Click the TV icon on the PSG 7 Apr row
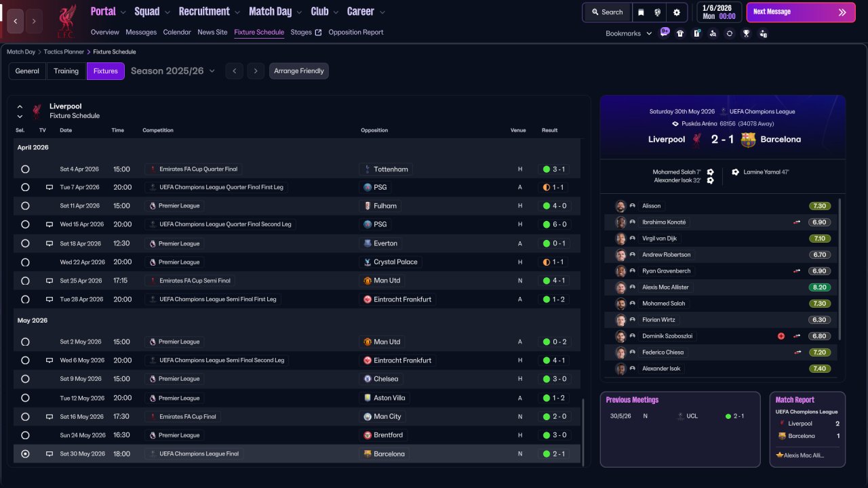Image resolution: width=868 pixels, height=488 pixels. pyautogui.click(x=50, y=187)
